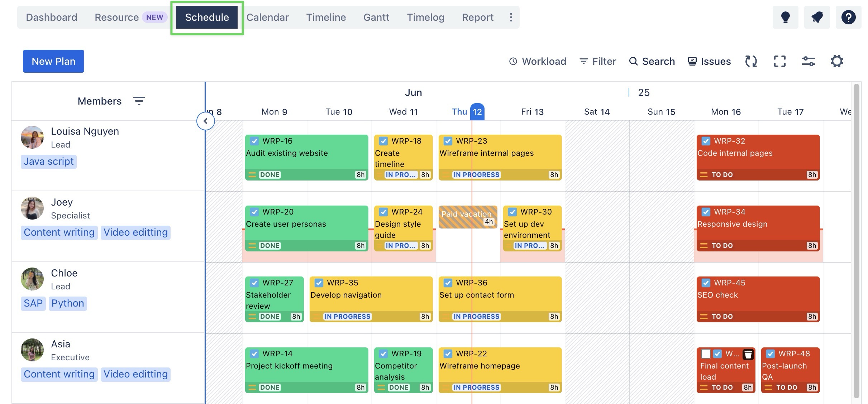Click the vertical scrollbar on the right
The height and width of the screenshot is (404, 868).
coord(857,240)
